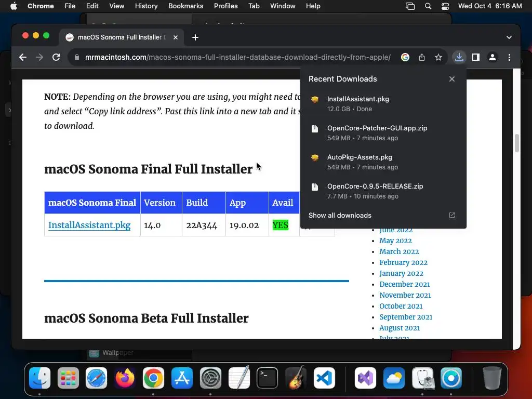Select the macOS Sonoma Full Installer tab
The width and height of the screenshot is (532, 399).
(122, 37)
